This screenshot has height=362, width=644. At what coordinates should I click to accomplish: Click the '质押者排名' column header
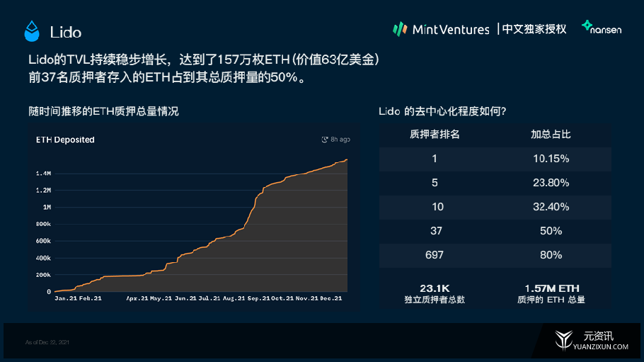(435, 135)
